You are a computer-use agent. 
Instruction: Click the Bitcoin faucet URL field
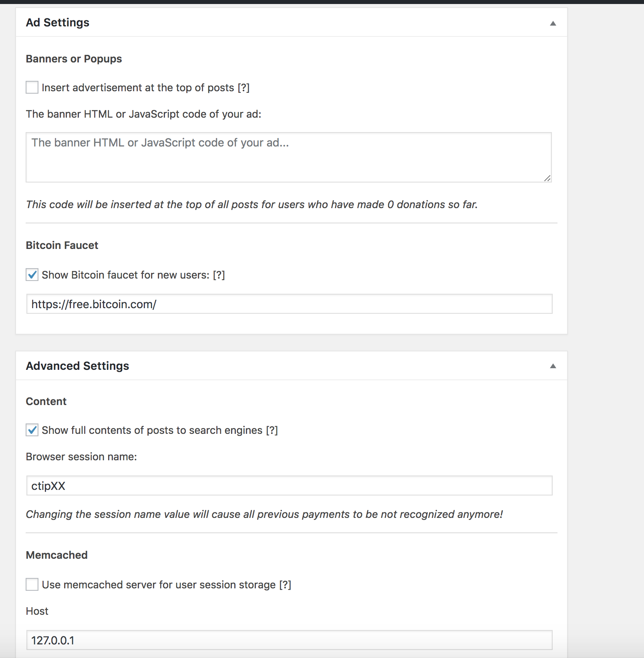click(x=289, y=304)
